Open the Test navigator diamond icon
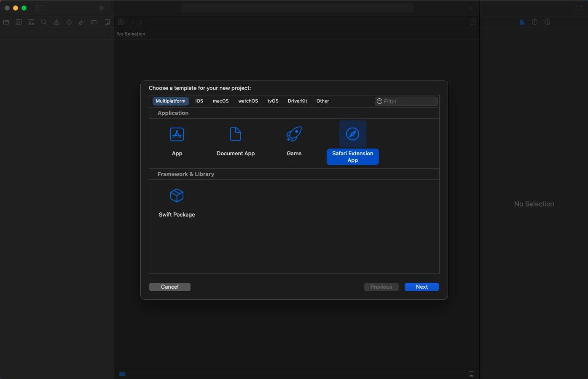 (70, 22)
